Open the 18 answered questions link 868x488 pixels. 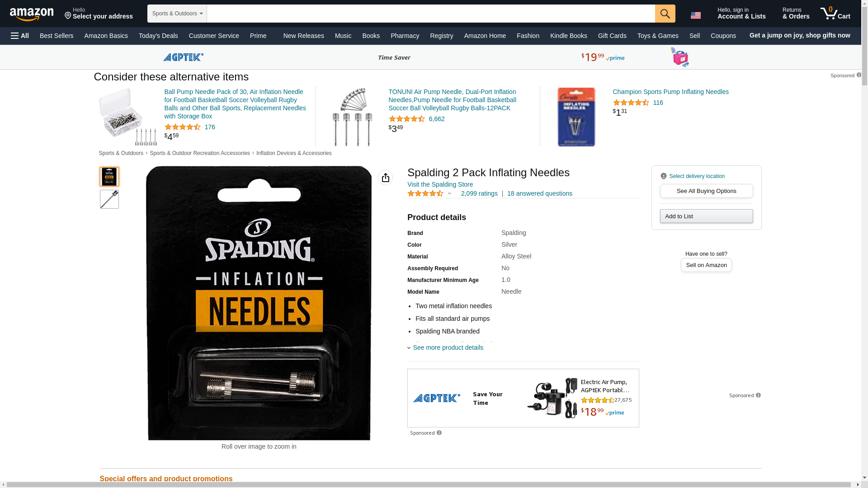coord(539,193)
